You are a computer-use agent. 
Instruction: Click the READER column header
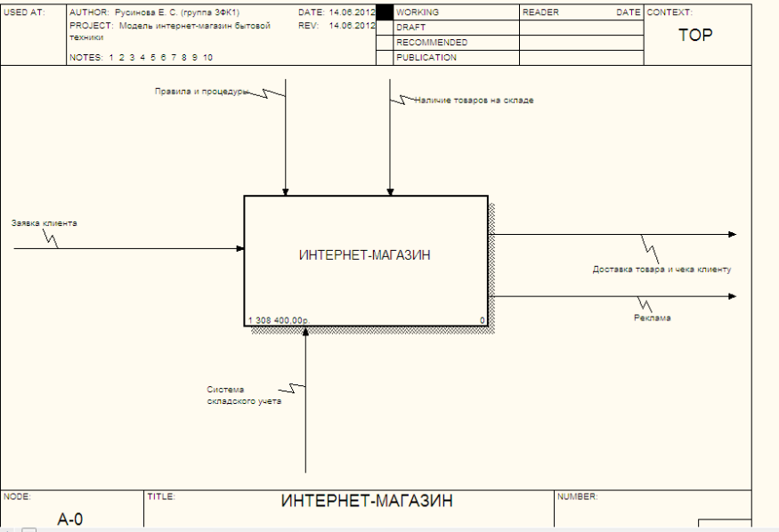coord(540,12)
